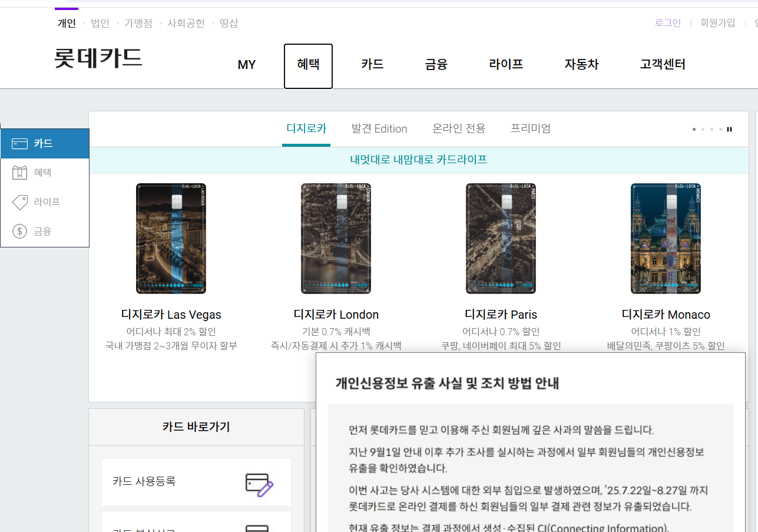Image resolution: width=758 pixels, height=532 pixels.
Task: Click the dollar coin icon for 금융
Action: point(20,232)
